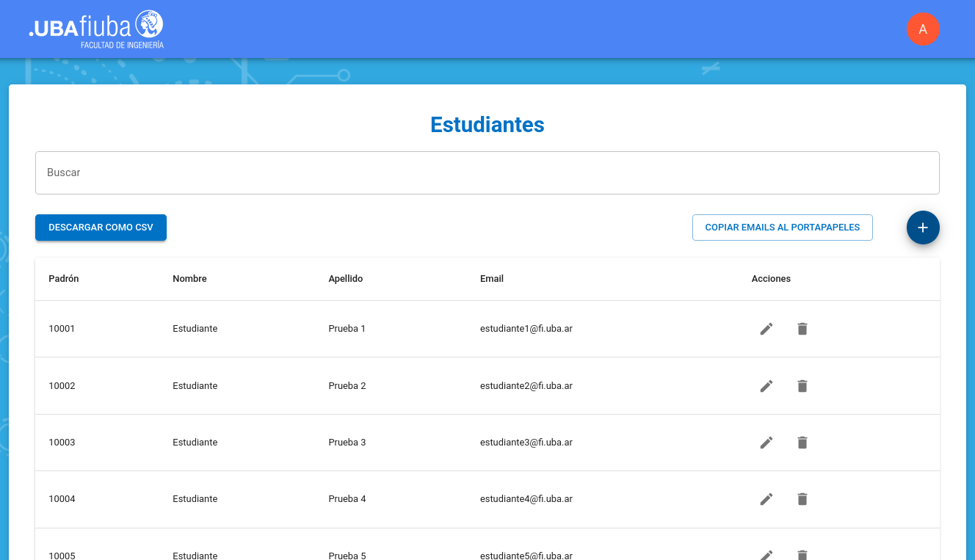Copy emails to clipboard button
Image resolution: width=975 pixels, height=560 pixels.
[782, 228]
